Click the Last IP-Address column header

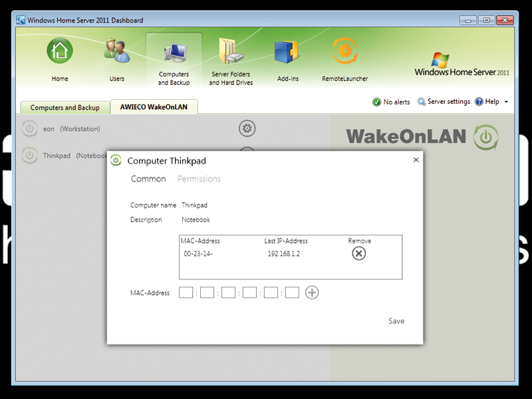[x=286, y=241]
